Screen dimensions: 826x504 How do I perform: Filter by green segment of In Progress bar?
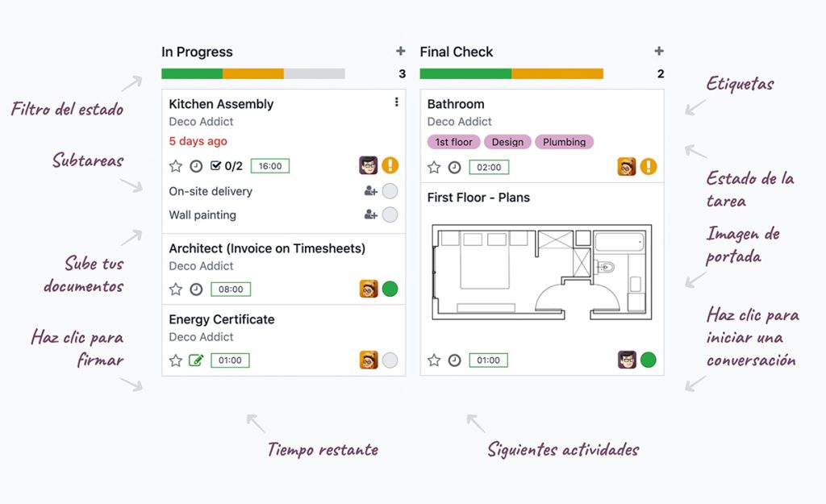point(192,73)
